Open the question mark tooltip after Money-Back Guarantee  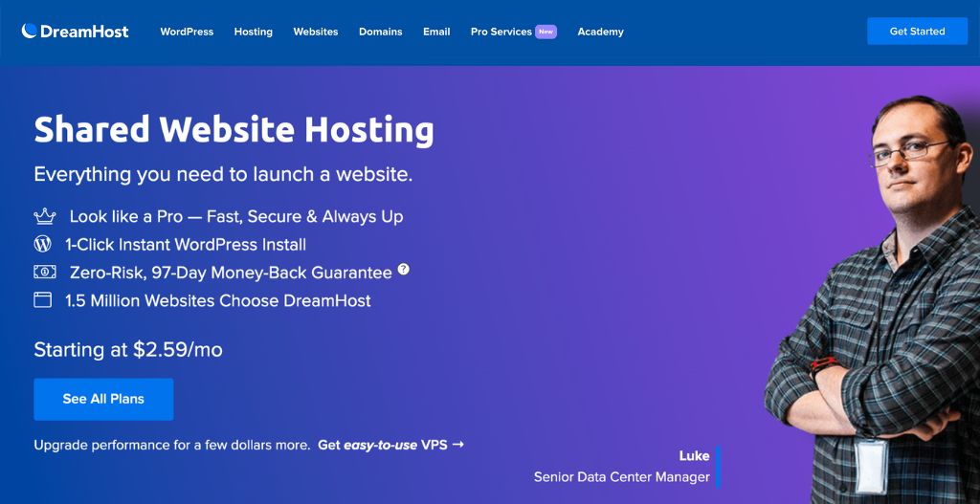pos(403,270)
